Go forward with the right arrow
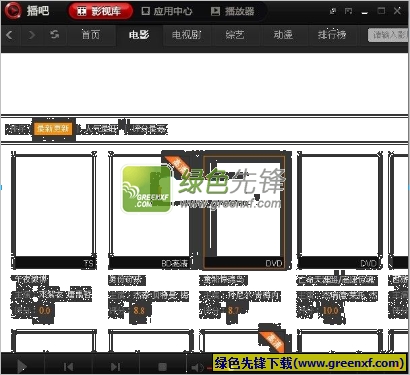410x375 pixels. 32,35
